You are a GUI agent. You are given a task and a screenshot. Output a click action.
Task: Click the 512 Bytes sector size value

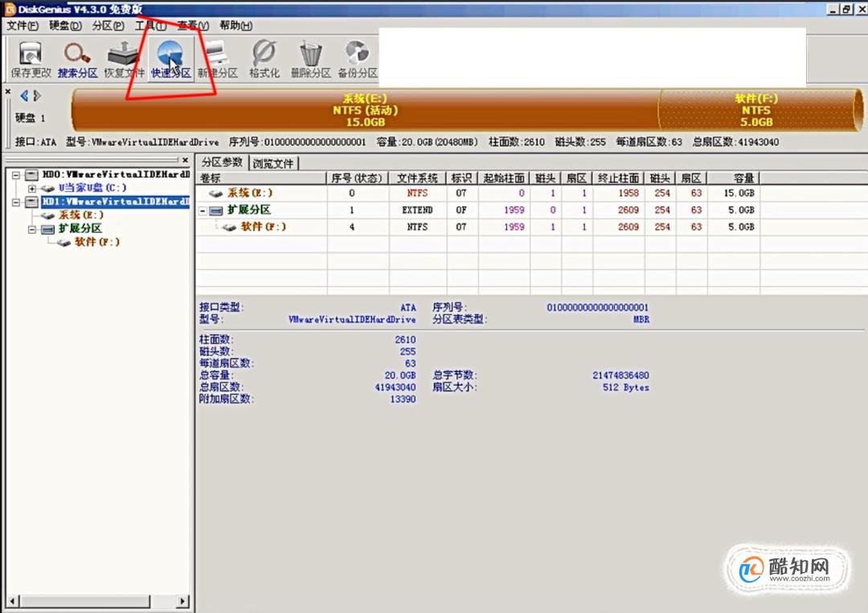(625, 387)
